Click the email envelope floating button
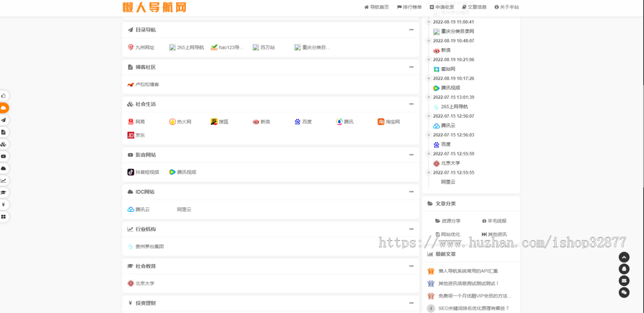 [x=624, y=281]
